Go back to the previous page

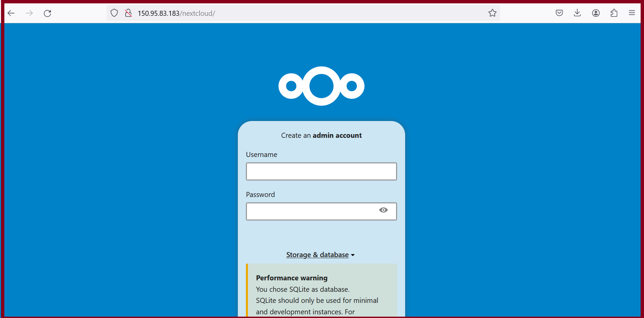tap(11, 13)
